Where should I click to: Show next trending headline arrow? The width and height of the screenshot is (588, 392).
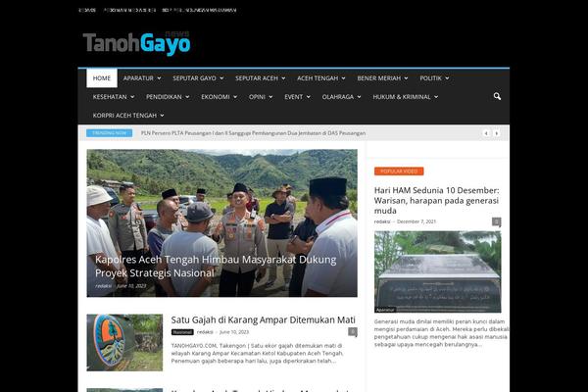(497, 133)
